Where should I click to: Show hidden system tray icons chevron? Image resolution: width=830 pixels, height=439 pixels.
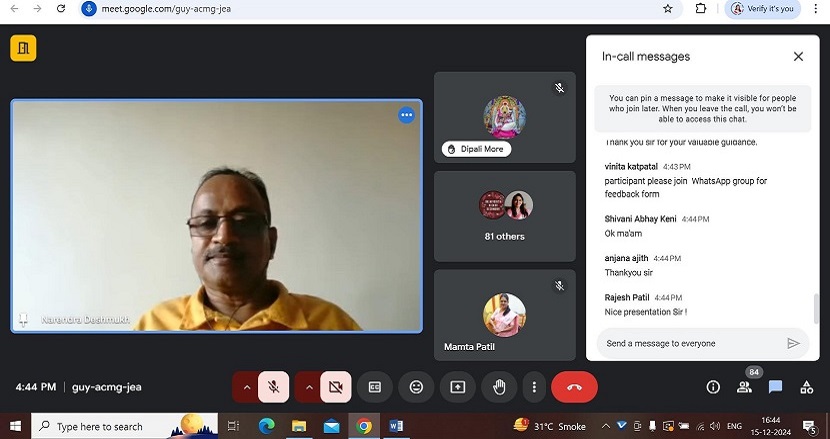tap(606, 426)
